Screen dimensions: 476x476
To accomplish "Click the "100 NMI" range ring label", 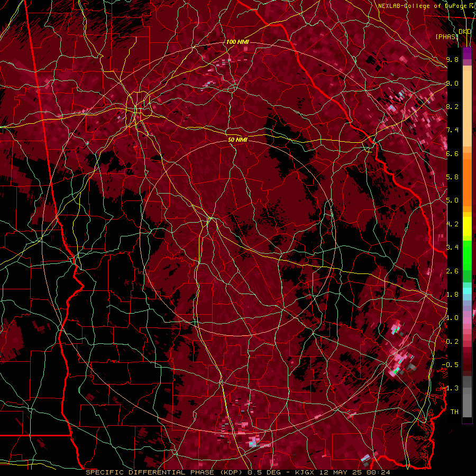I will coord(237,42).
